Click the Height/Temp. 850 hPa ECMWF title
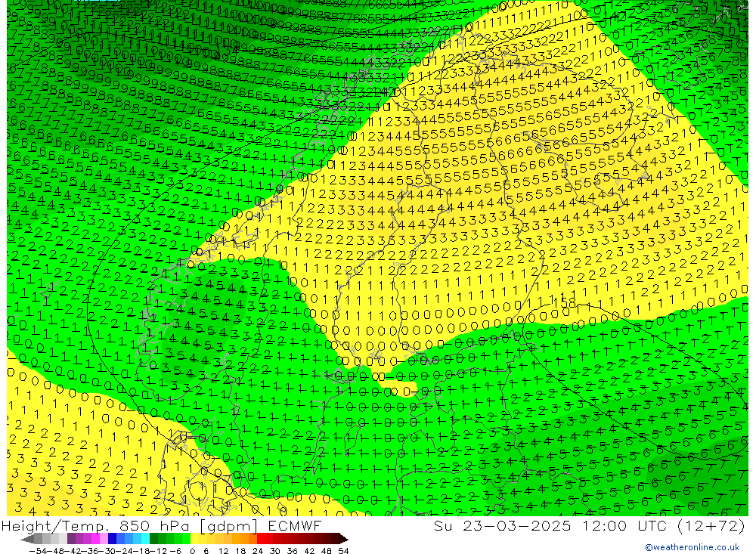 pyautogui.click(x=161, y=525)
